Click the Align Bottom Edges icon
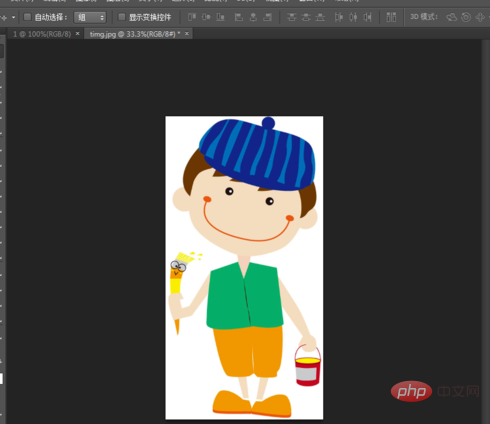This screenshot has height=424, width=490. point(220,17)
